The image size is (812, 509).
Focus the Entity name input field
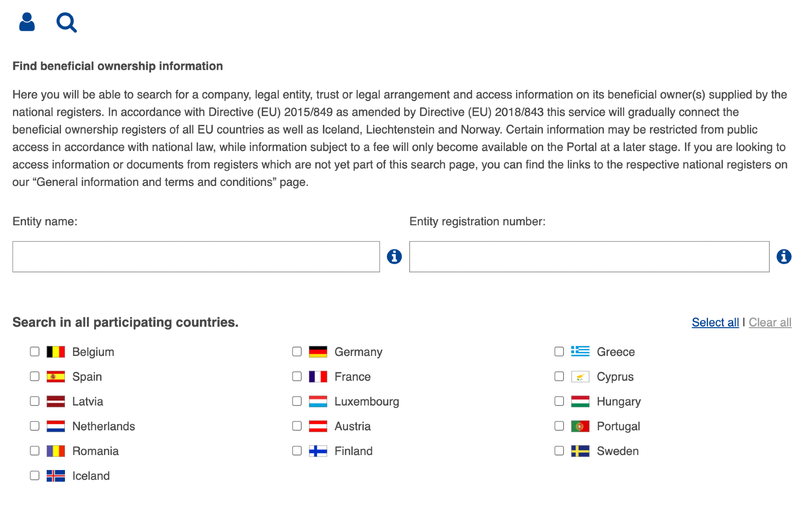tap(196, 257)
